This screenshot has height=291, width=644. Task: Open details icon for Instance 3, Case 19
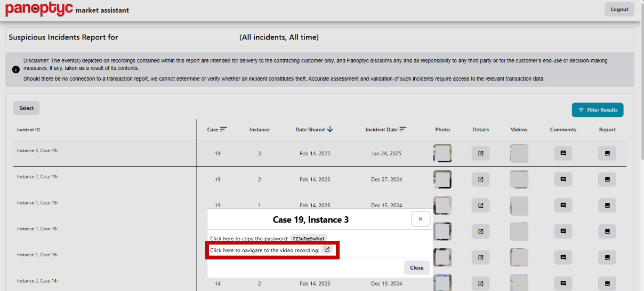pyautogui.click(x=480, y=153)
